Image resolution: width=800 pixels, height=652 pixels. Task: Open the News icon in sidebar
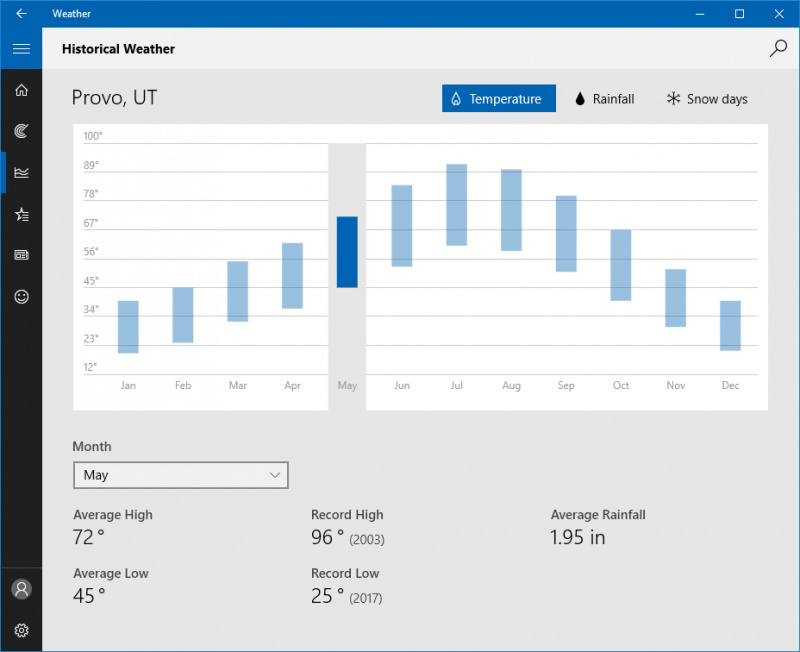click(x=21, y=255)
